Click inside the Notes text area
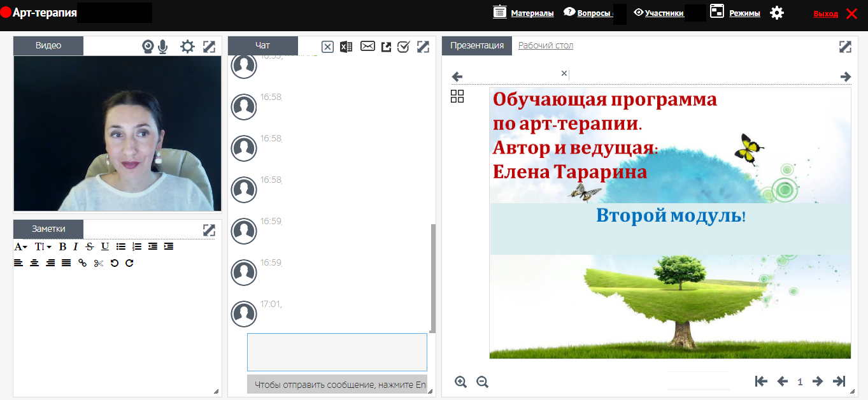Screen dimensions: 868x400 point(117,331)
